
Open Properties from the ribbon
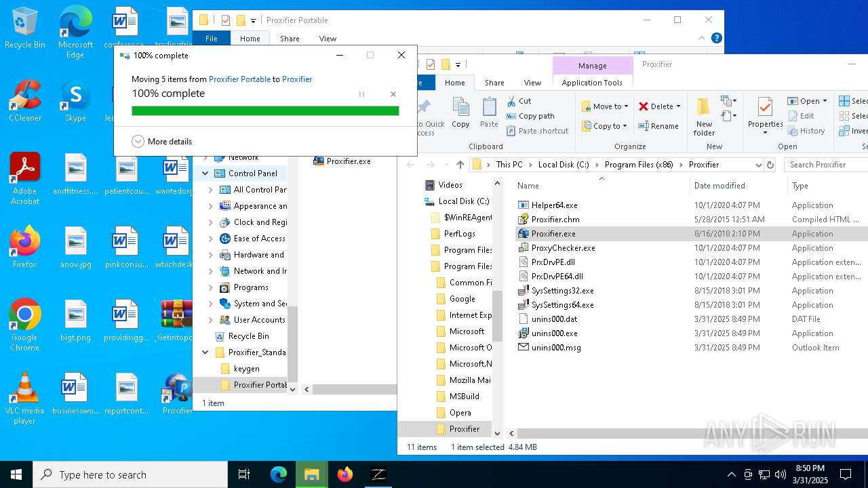point(766,115)
